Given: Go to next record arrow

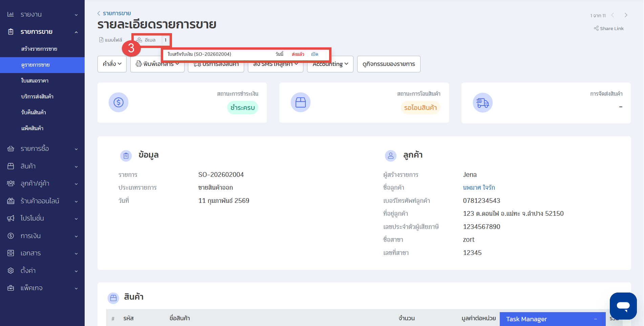Looking at the screenshot, I should tap(626, 15).
